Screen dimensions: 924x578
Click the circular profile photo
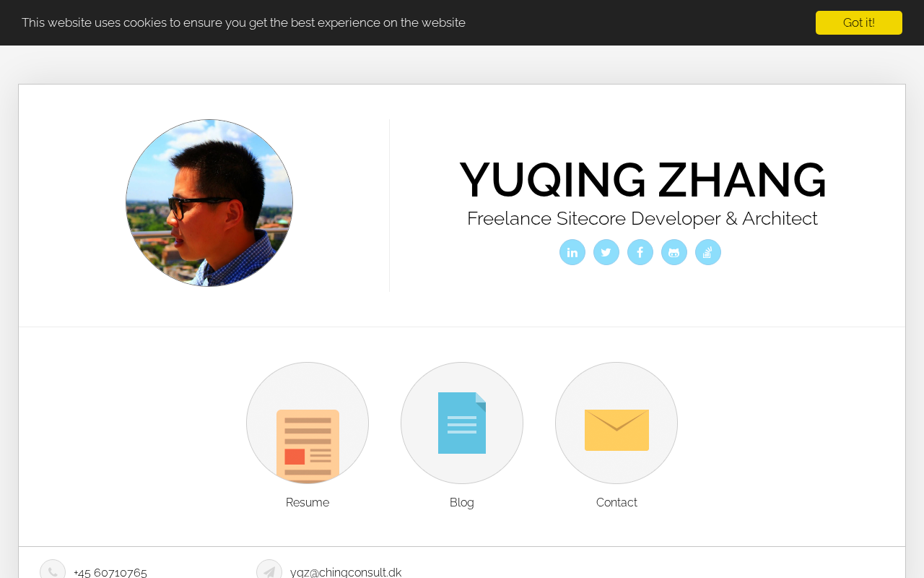[x=209, y=203]
